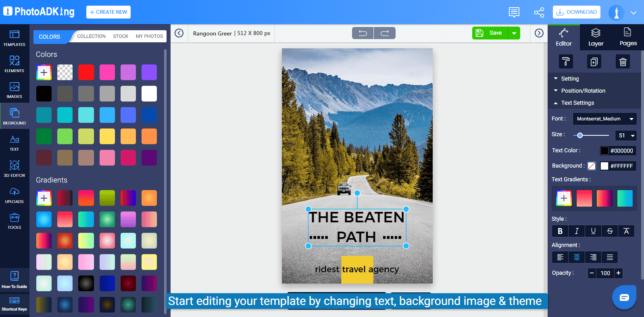Toggle bold text style
The height and width of the screenshot is (317, 644).
(560, 231)
